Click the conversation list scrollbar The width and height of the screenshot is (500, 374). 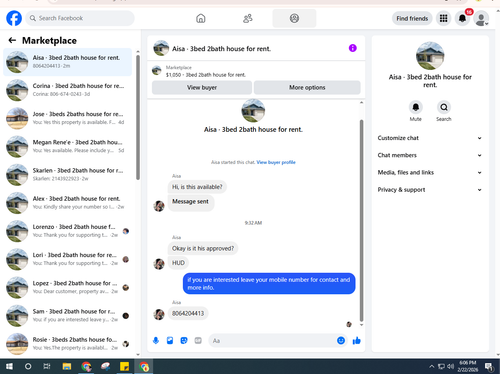(x=138, y=117)
